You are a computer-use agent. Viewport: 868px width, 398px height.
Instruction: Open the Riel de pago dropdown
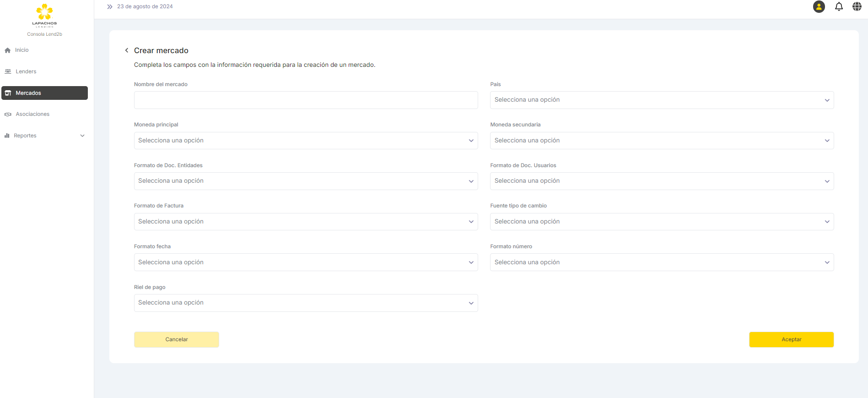tap(306, 303)
